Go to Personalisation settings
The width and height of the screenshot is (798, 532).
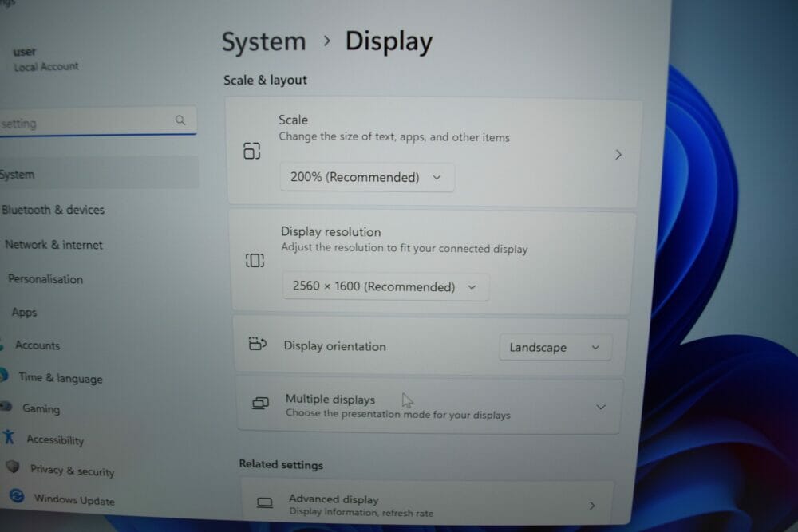[45, 279]
